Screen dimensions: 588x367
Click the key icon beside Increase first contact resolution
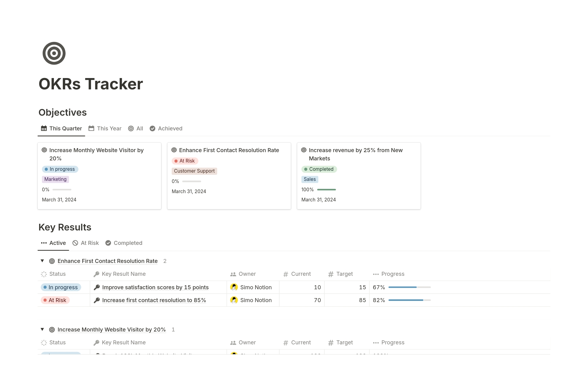97,300
